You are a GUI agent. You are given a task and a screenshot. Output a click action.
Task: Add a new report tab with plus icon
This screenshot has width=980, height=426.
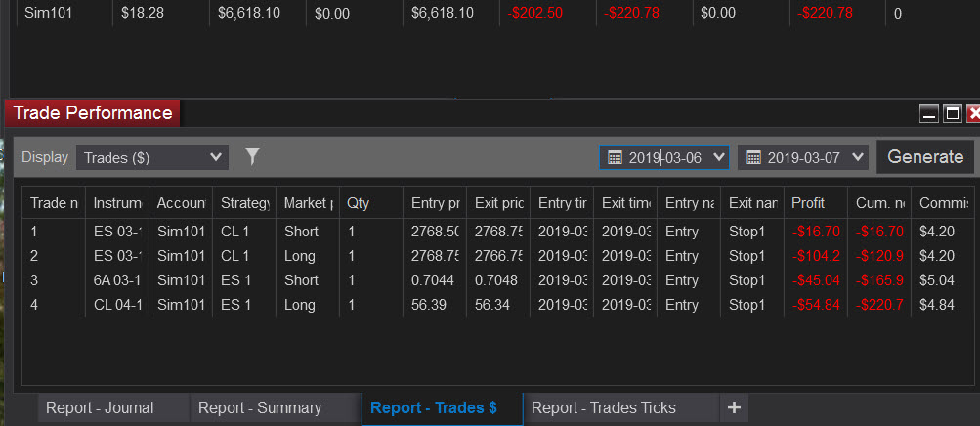coord(735,407)
